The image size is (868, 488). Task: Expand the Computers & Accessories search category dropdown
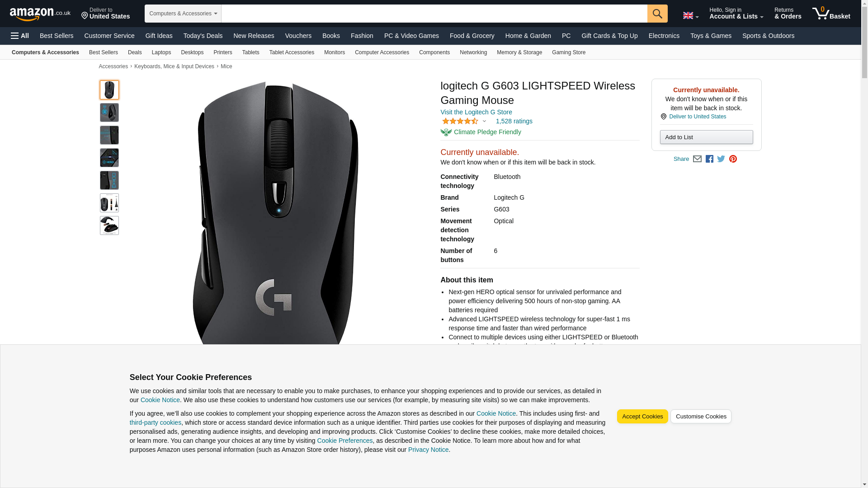coord(183,14)
